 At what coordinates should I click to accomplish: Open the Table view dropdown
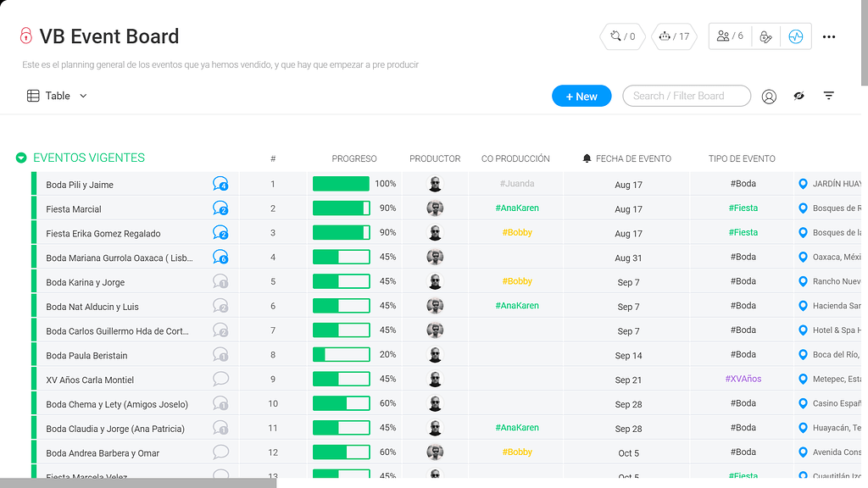coord(57,96)
